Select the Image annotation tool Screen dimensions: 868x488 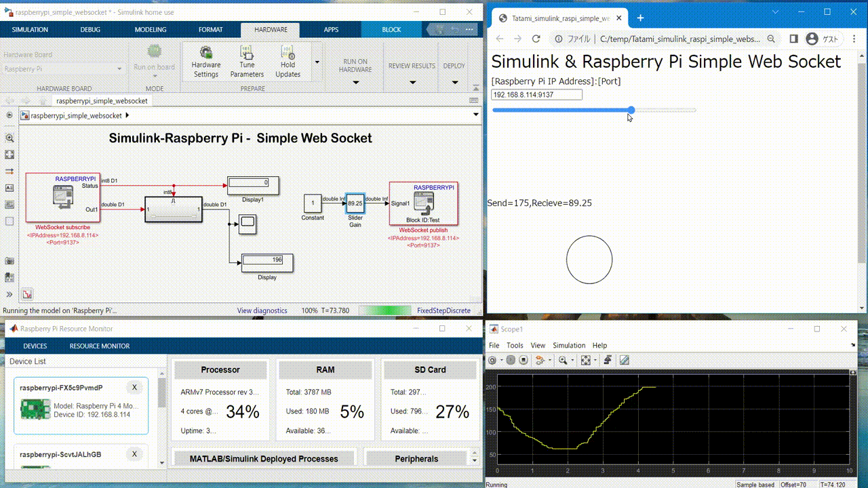tap(9, 205)
